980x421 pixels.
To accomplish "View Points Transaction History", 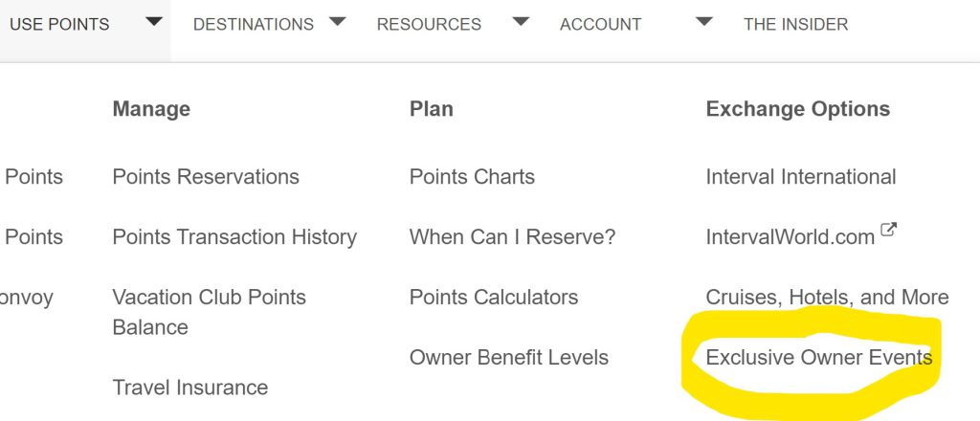I will click(x=234, y=237).
